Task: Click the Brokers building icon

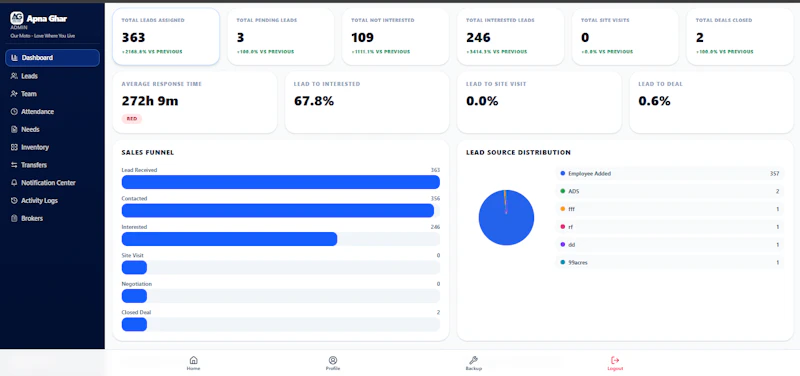Action: click(x=14, y=218)
